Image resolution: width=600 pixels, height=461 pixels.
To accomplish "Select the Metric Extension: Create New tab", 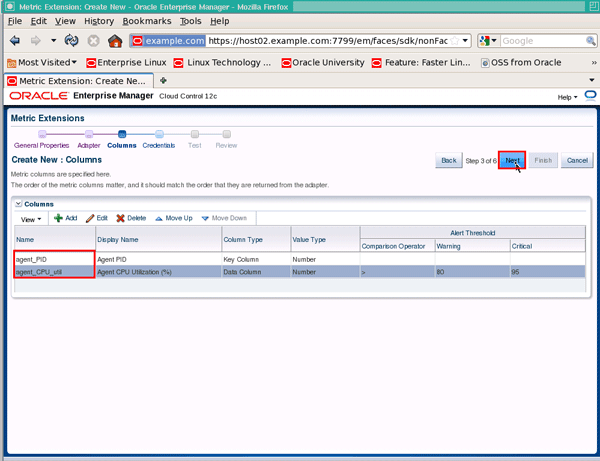I will pyautogui.click(x=79, y=81).
